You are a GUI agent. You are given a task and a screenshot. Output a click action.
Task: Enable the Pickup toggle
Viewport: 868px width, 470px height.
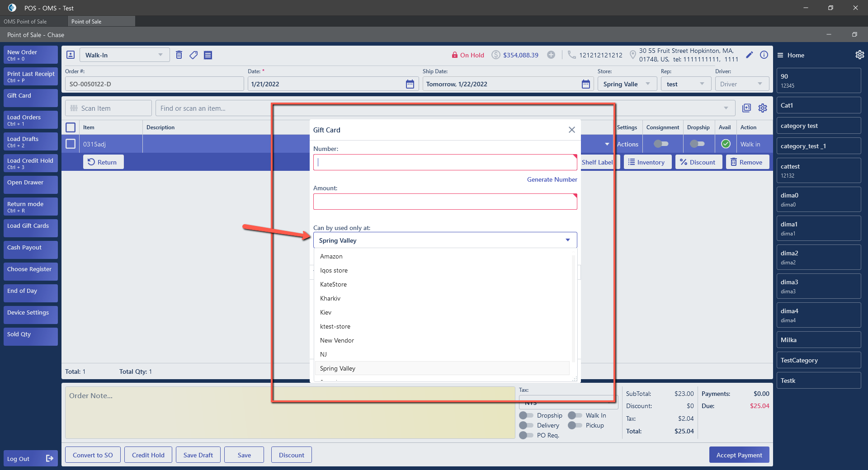pyautogui.click(x=575, y=425)
